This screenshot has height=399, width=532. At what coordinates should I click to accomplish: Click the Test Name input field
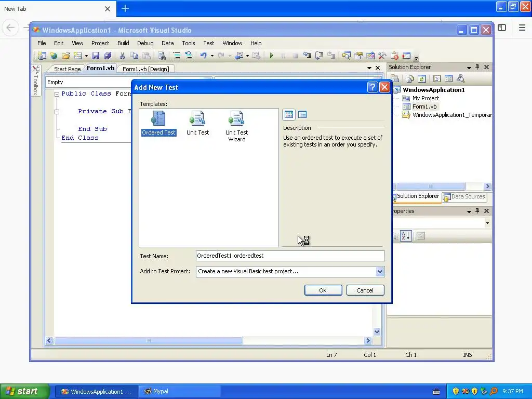pos(290,256)
